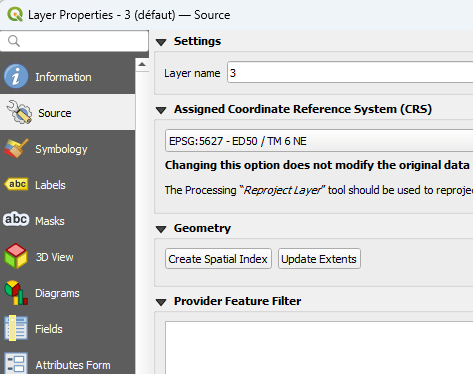This screenshot has width=473, height=374.
Task: Collapse the Provider Feature Filter section
Action: coord(161,302)
